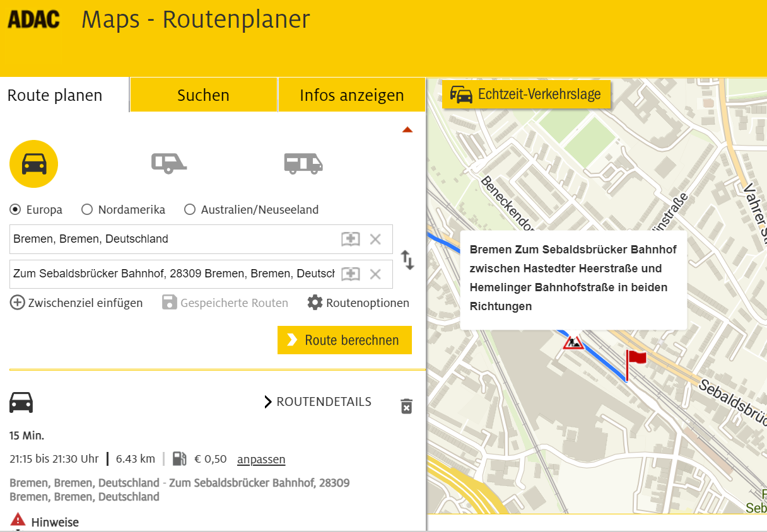Image resolution: width=767 pixels, height=532 pixels.
Task: Select the motorhome vehicle icon
Action: (303, 163)
